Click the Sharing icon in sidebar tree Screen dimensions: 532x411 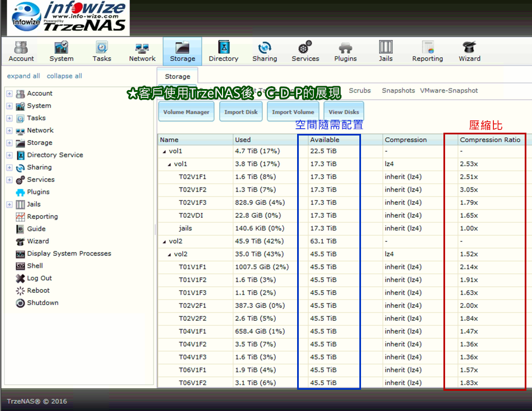pyautogui.click(x=20, y=167)
